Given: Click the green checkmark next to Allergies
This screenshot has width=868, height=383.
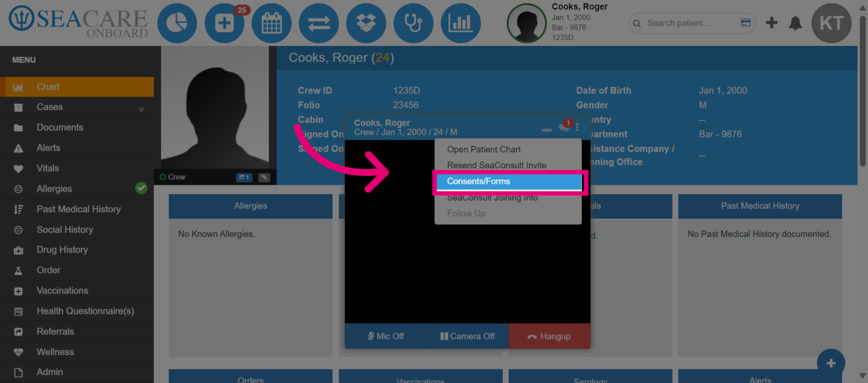Looking at the screenshot, I should point(141,188).
